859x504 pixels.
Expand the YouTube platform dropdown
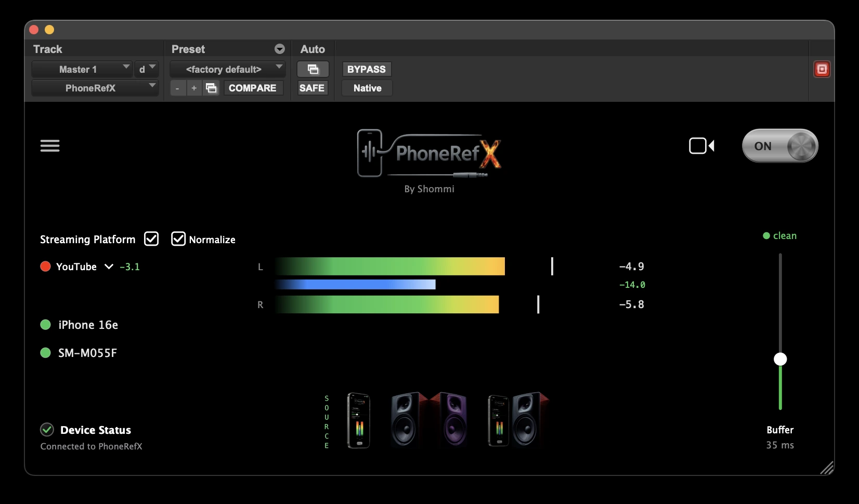click(x=109, y=267)
